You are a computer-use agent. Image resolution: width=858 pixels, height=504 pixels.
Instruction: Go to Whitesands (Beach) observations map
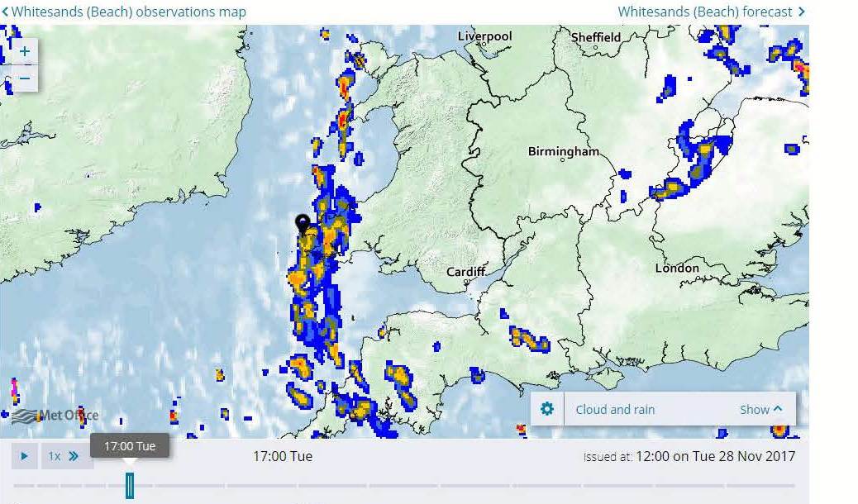[x=124, y=12]
